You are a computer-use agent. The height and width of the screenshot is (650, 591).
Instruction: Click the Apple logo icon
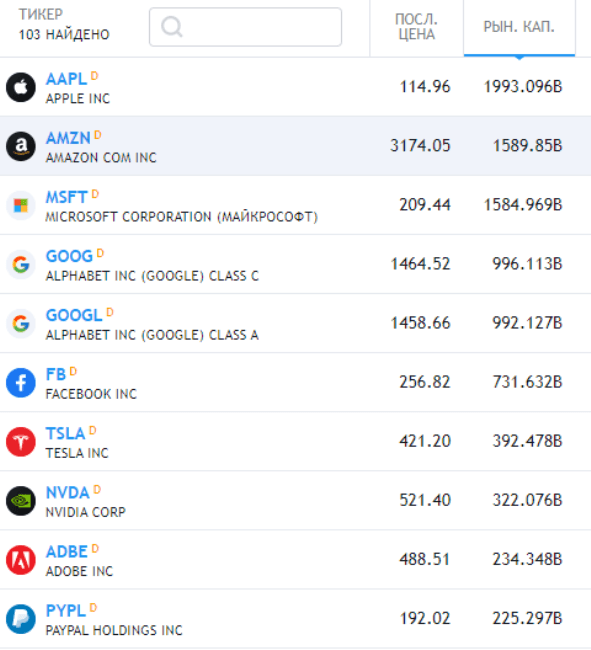tap(21, 87)
